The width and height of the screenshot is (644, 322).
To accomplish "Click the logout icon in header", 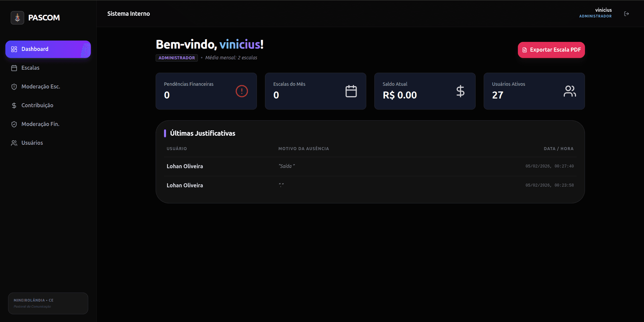I will pos(626,14).
